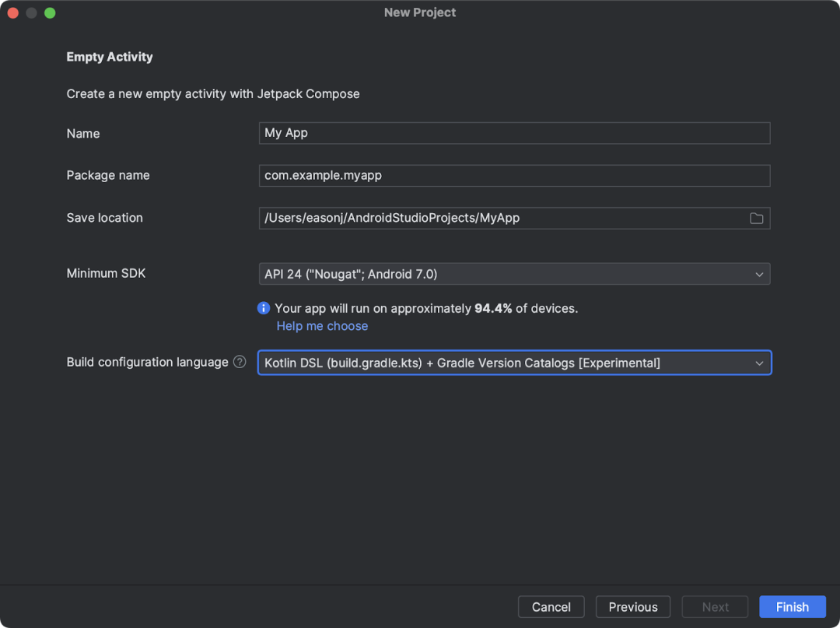Click the Cancel button

(x=551, y=607)
